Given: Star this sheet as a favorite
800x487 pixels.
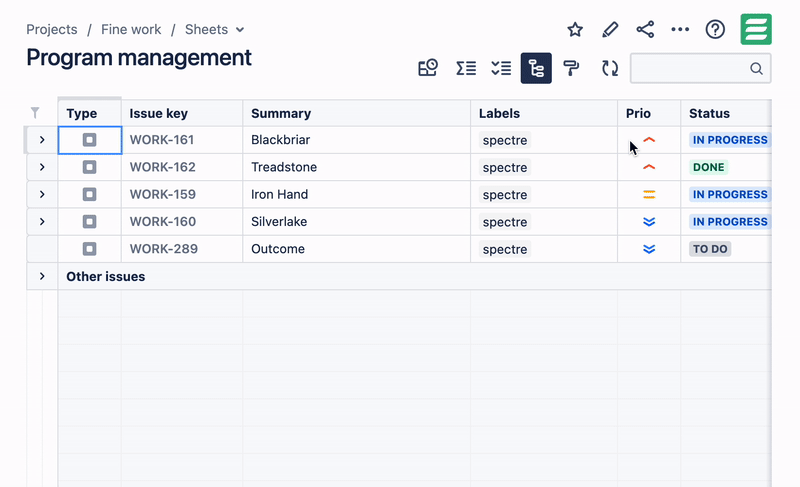Looking at the screenshot, I should click(575, 30).
